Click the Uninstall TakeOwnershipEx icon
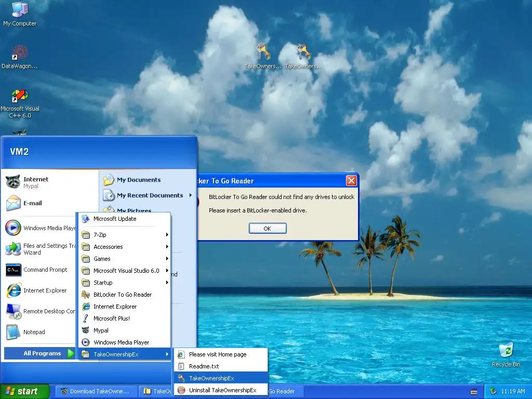 click(x=181, y=390)
